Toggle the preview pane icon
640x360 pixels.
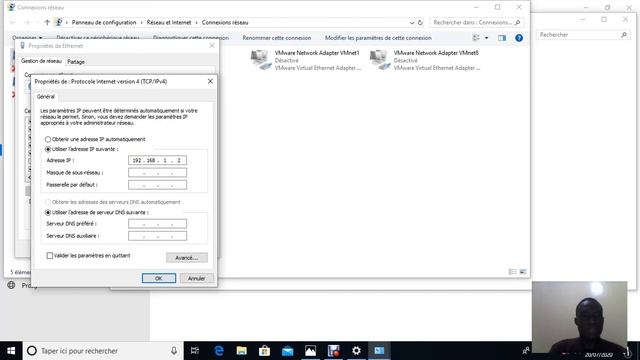(502, 38)
